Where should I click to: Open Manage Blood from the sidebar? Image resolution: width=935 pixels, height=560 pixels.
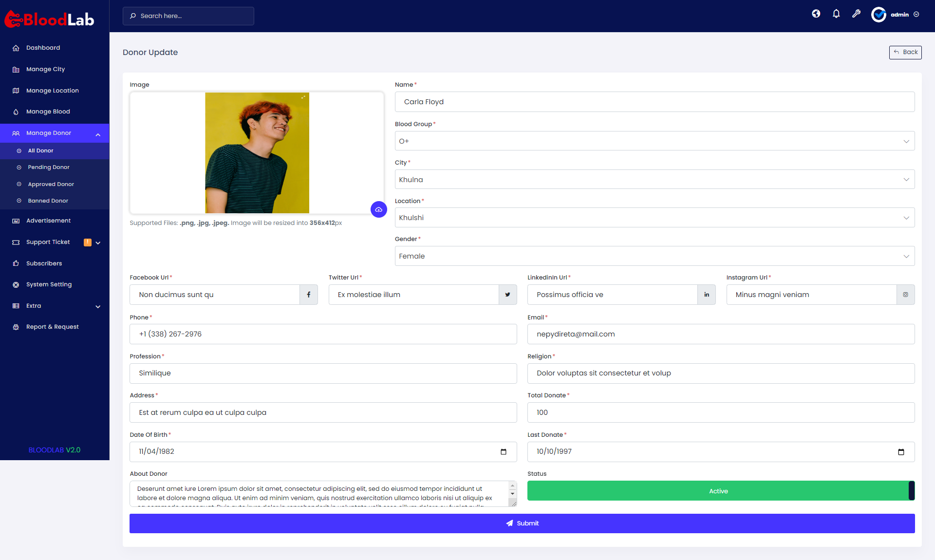(47, 111)
